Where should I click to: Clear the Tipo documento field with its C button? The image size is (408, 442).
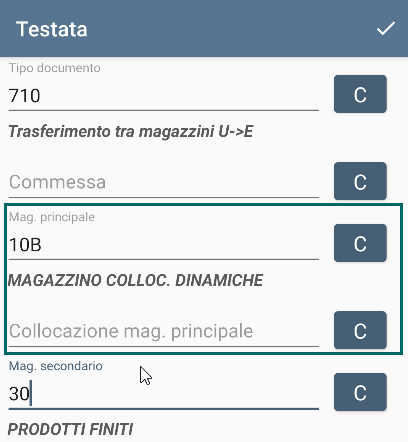[x=360, y=94]
